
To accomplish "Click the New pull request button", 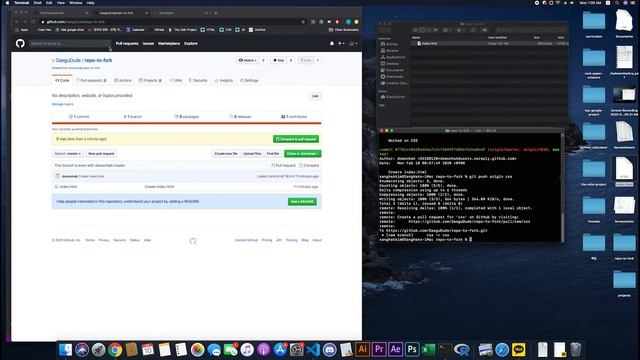I will [x=101, y=153].
